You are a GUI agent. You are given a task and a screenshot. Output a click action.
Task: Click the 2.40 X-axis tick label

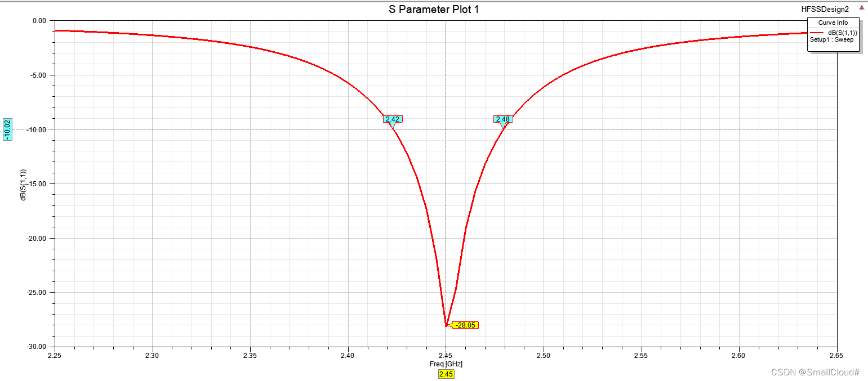click(348, 356)
